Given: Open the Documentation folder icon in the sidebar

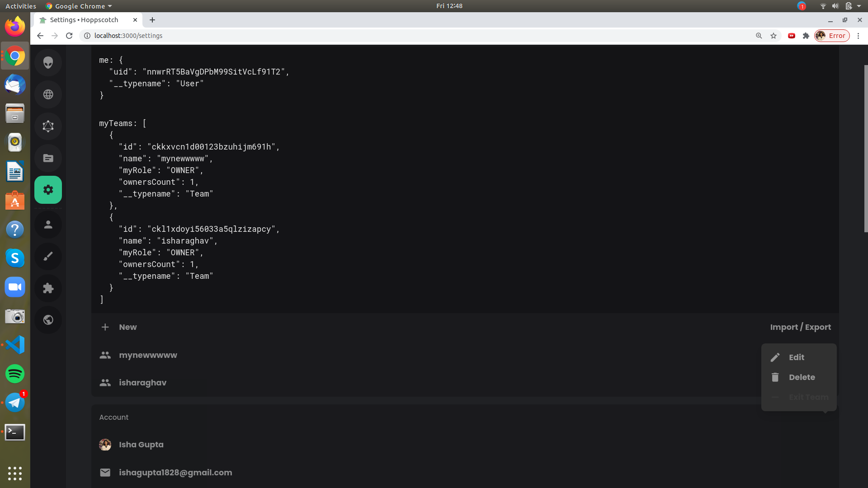Looking at the screenshot, I should tap(48, 158).
